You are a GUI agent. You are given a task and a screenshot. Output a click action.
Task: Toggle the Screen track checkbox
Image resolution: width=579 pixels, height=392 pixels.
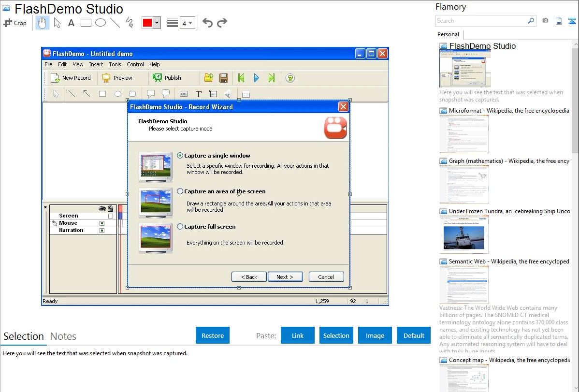[110, 216]
